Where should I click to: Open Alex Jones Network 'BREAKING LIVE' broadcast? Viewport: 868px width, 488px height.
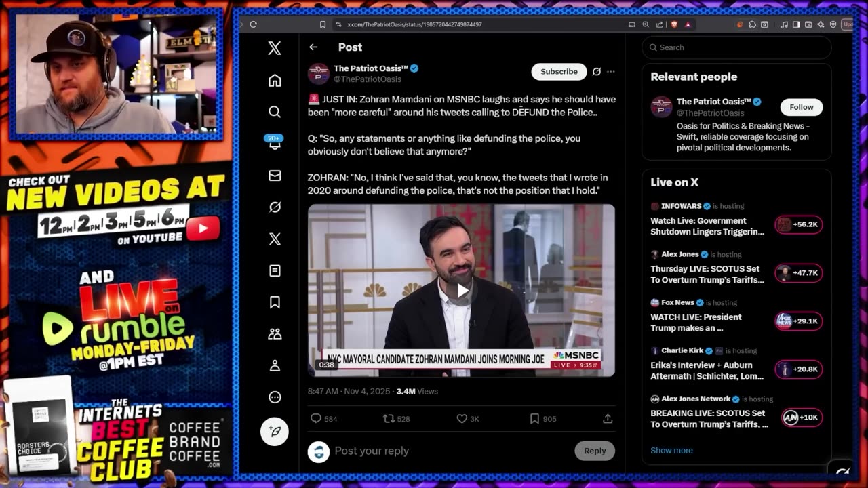pos(709,418)
